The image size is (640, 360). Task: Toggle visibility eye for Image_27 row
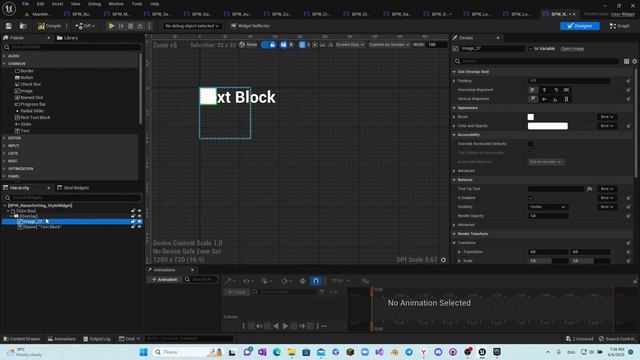pyautogui.click(x=139, y=221)
